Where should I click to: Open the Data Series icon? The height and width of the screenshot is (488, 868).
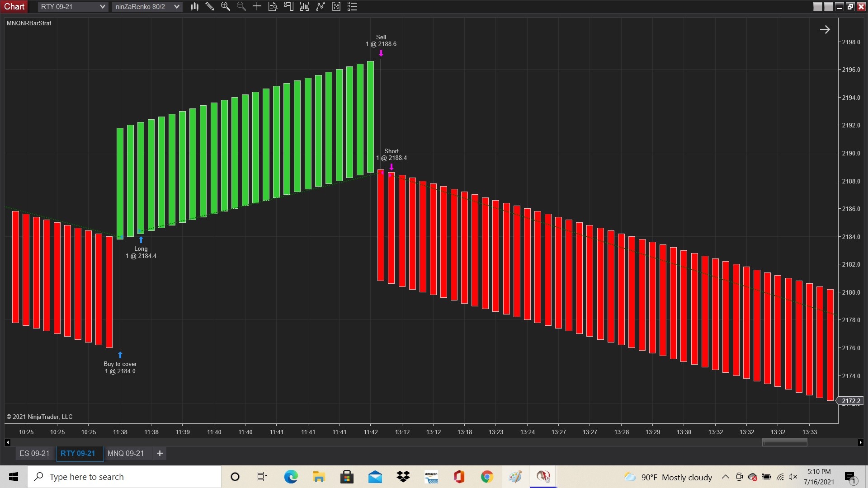pyautogui.click(x=304, y=6)
